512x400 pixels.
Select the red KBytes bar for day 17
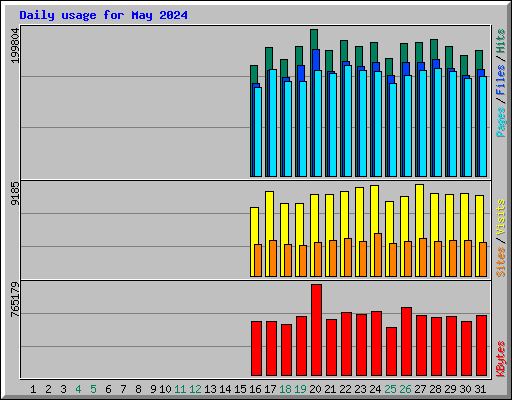[x=271, y=348]
